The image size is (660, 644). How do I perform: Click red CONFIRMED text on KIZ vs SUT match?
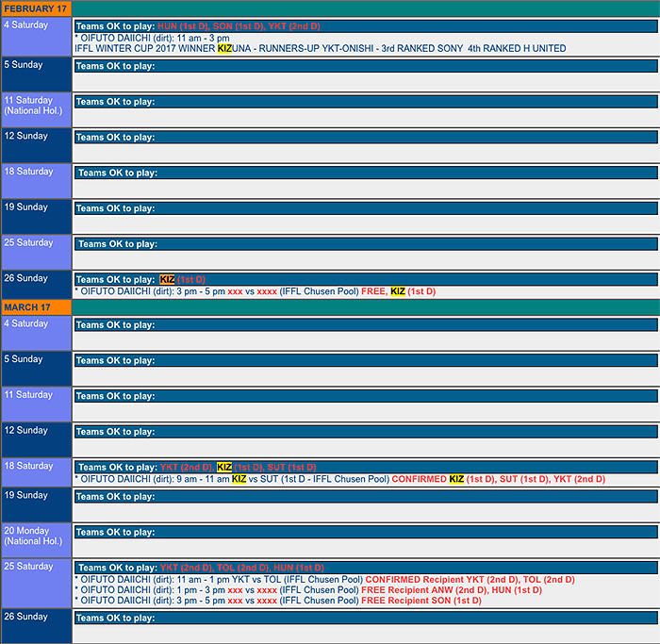point(420,479)
